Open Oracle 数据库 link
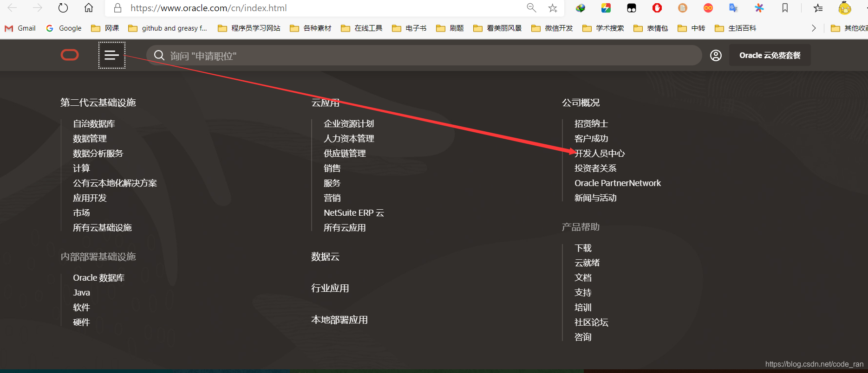Screen dimensions: 868x373 click(98, 278)
